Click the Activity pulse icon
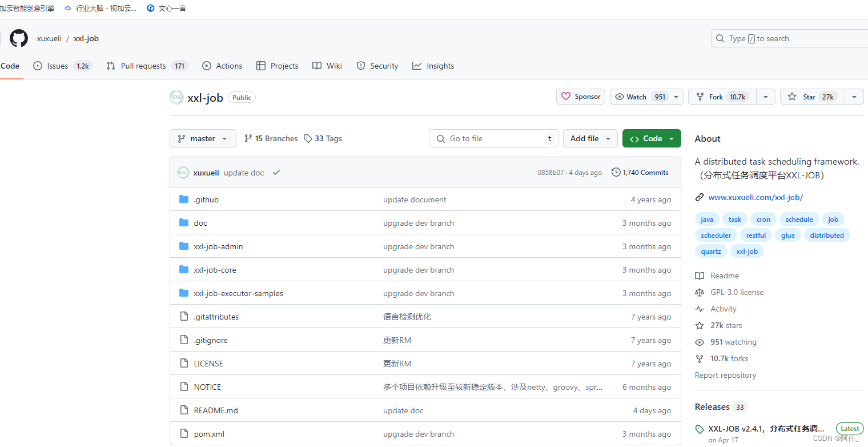The width and height of the screenshot is (868, 447). [700, 309]
